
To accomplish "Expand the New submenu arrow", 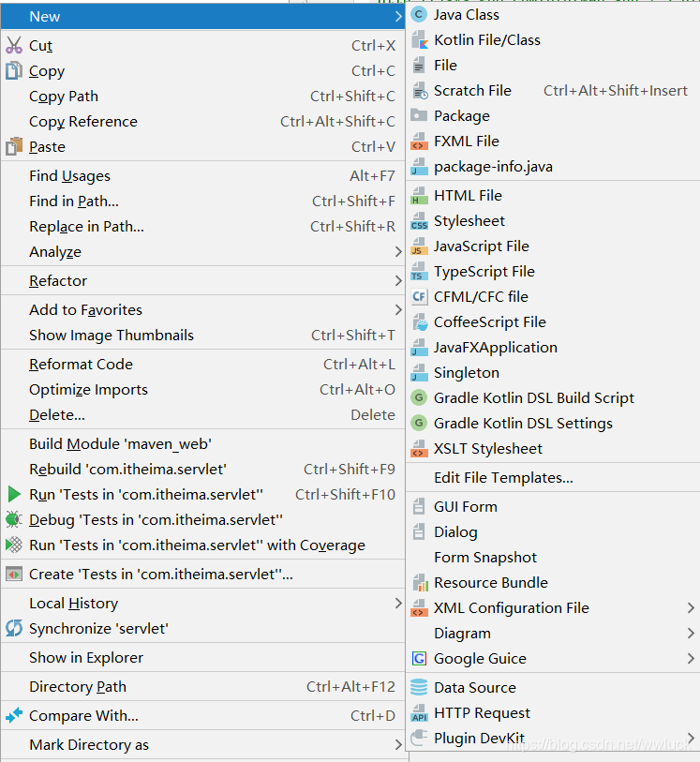I will click(x=398, y=17).
